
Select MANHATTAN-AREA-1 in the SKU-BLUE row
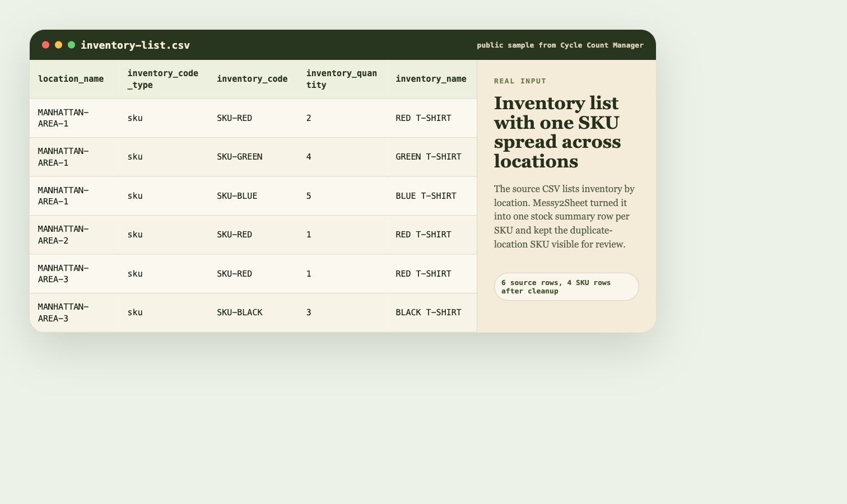75,196
